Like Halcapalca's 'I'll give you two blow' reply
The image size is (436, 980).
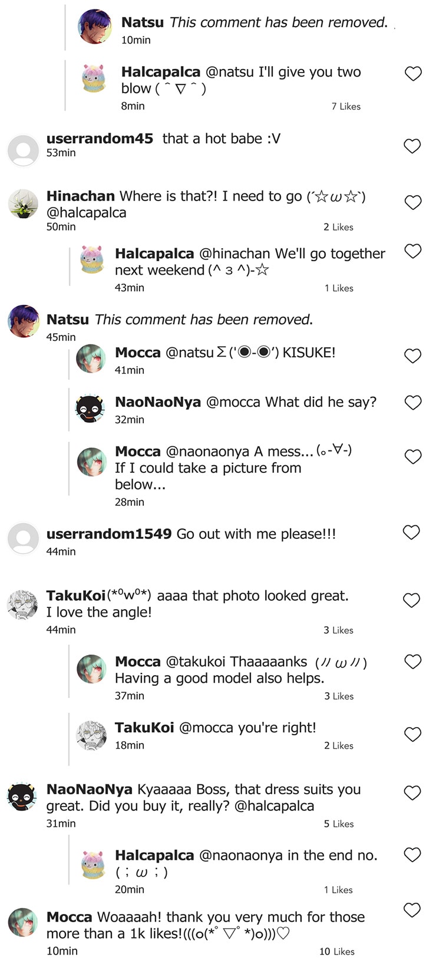click(414, 74)
